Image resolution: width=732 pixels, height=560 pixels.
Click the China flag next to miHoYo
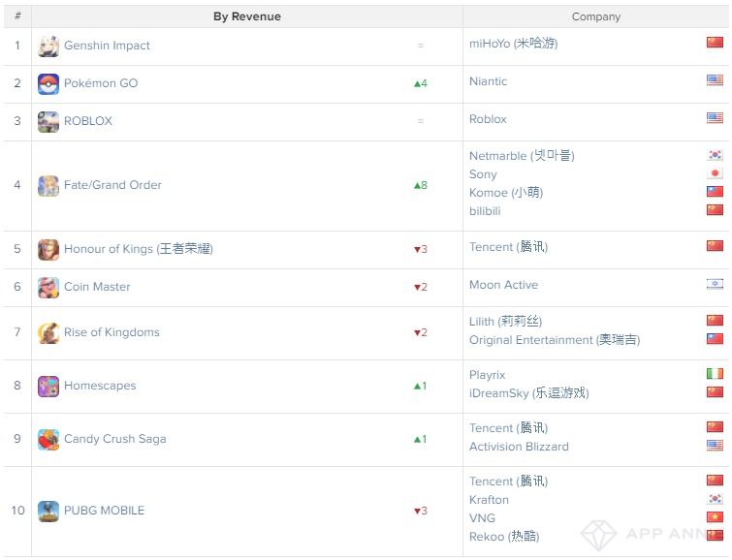point(715,43)
